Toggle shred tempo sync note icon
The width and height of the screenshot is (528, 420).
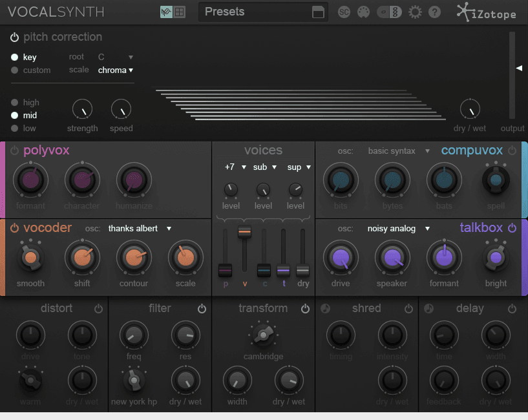(325, 308)
